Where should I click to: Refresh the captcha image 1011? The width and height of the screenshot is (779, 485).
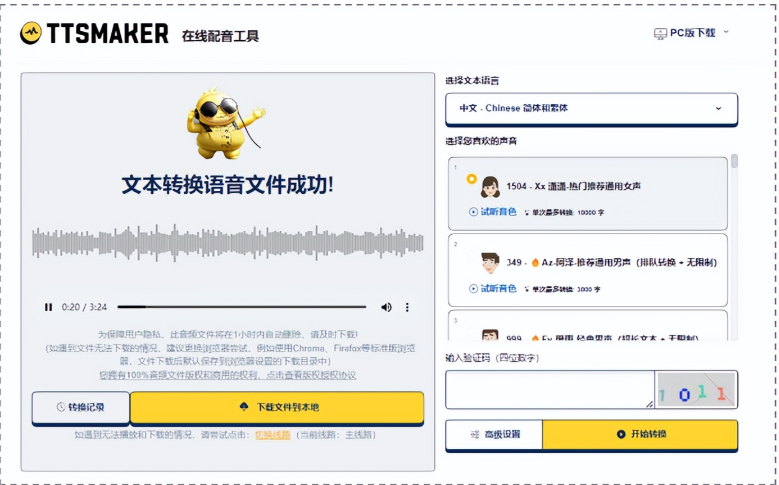(696, 390)
